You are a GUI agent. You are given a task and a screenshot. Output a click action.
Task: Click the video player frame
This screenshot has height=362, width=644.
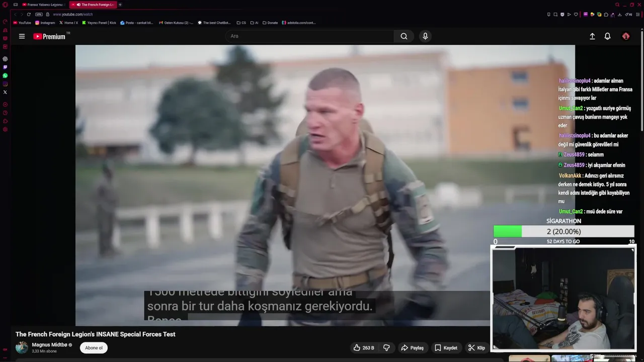325,186
